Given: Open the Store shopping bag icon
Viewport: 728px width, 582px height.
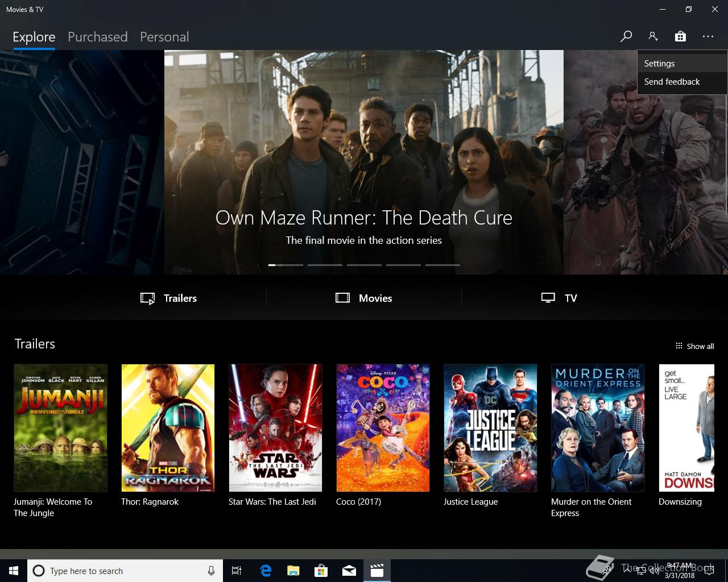Looking at the screenshot, I should [x=680, y=36].
